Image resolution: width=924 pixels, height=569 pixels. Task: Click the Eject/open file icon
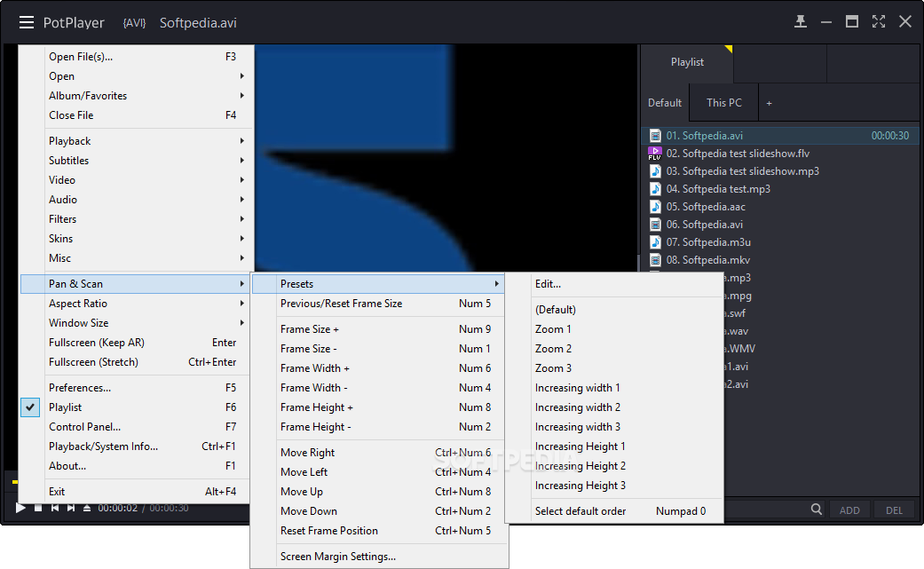pyautogui.click(x=87, y=508)
